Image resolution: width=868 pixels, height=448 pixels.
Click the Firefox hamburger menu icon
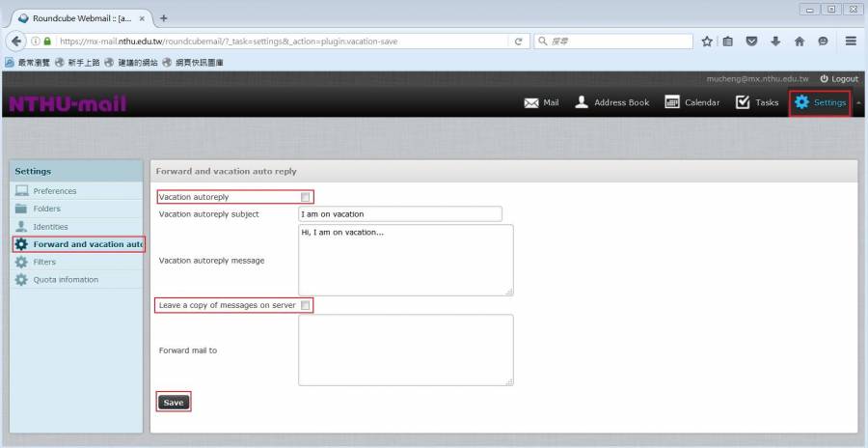(851, 42)
